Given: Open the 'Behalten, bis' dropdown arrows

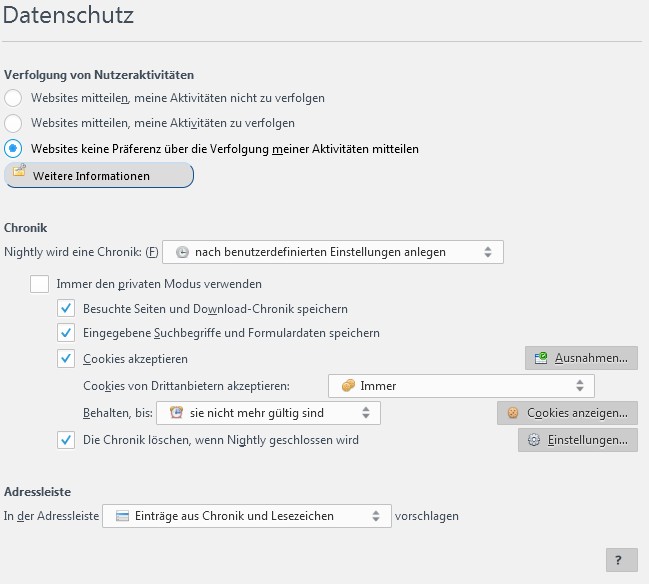Looking at the screenshot, I should click(x=366, y=412).
